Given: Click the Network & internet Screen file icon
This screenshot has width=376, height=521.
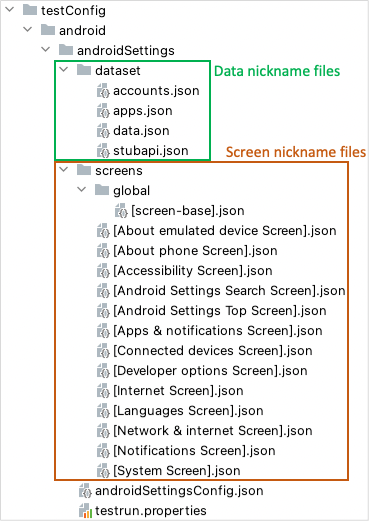Looking at the screenshot, I should tap(103, 431).
